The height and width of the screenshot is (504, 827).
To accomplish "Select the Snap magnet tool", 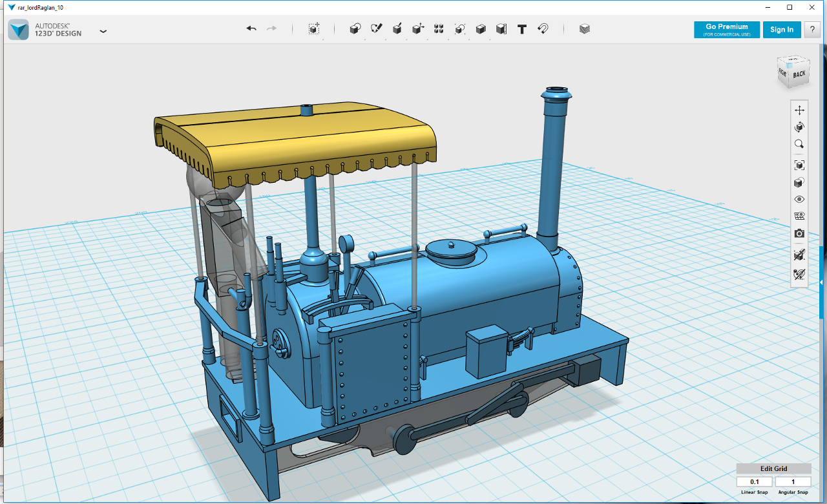I will click(543, 29).
